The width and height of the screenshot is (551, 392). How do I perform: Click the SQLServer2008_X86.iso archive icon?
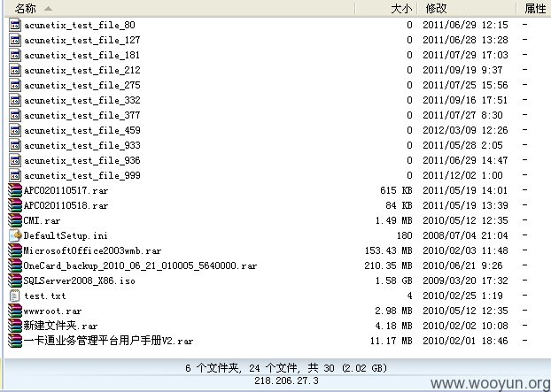[x=15, y=281]
